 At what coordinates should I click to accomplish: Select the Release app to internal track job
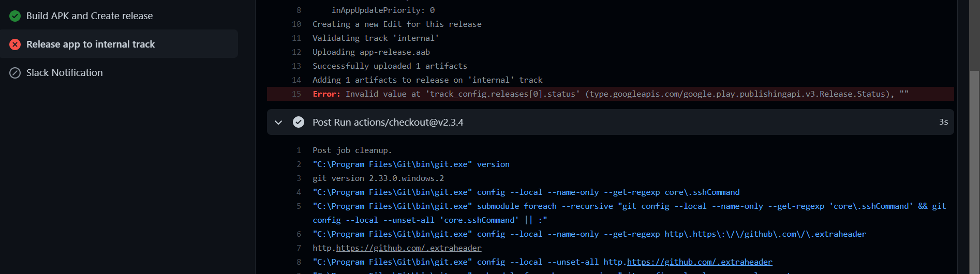click(x=119, y=44)
